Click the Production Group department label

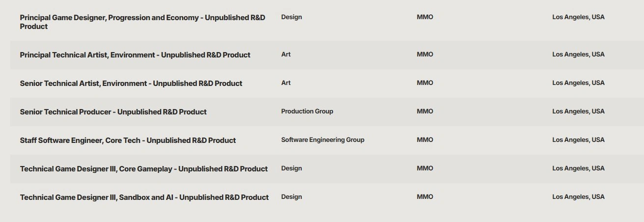[307, 111]
